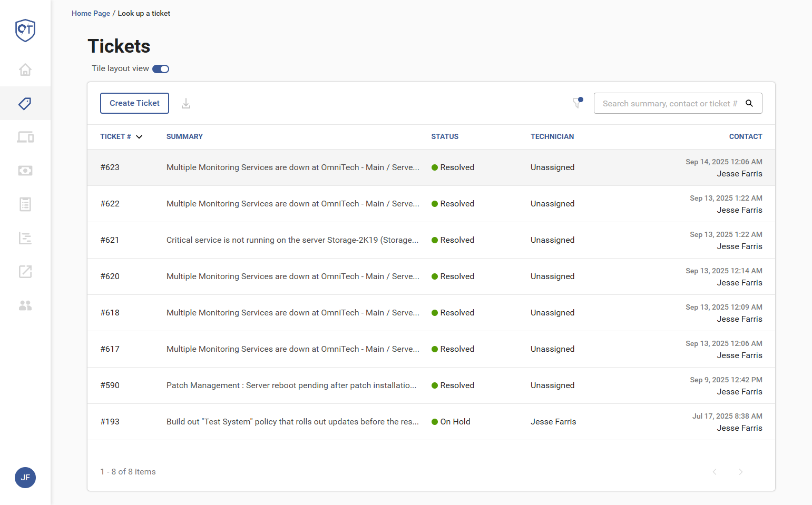Click technician Jesse Farris on ticket #193
This screenshot has height=505, width=812.
pyautogui.click(x=553, y=422)
